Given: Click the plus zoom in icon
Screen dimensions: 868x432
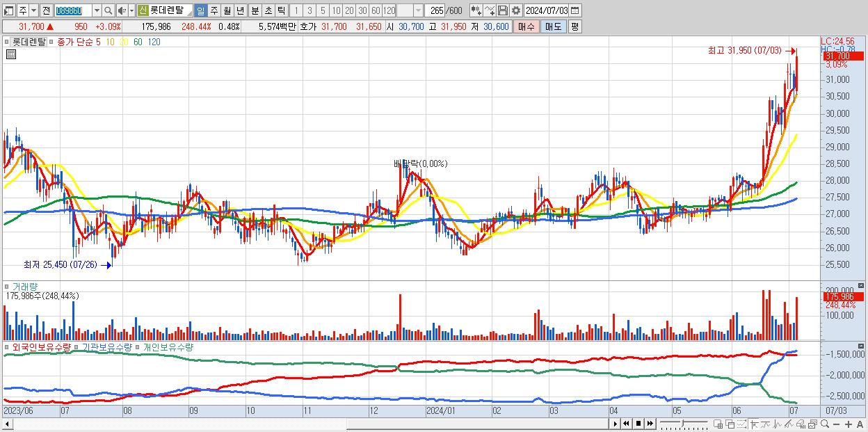Looking at the screenshot, I should pos(849,424).
